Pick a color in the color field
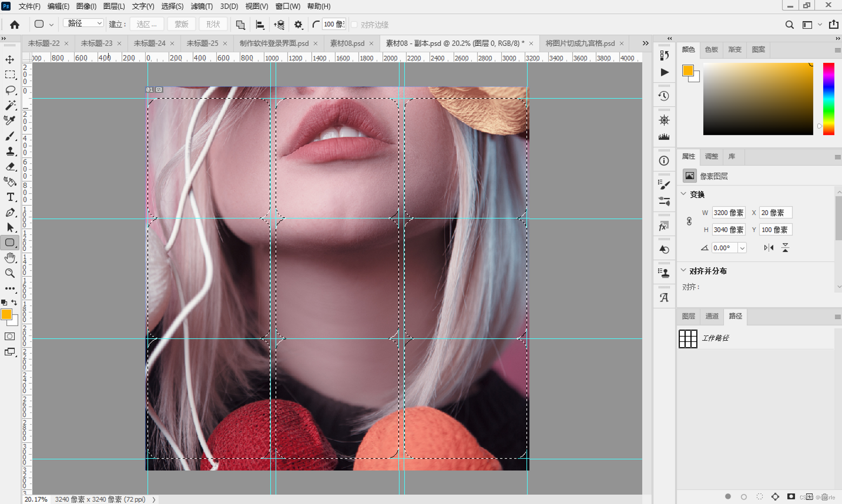842x504 pixels. click(x=758, y=99)
